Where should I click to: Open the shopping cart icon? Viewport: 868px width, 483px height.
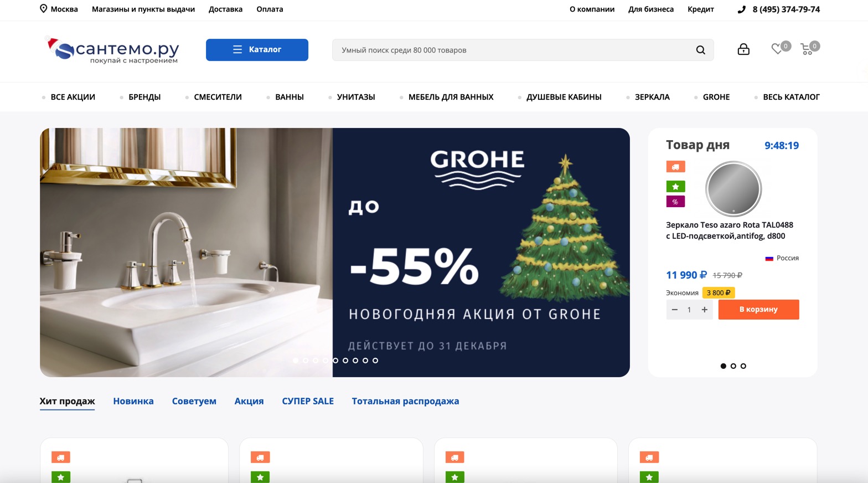click(807, 49)
